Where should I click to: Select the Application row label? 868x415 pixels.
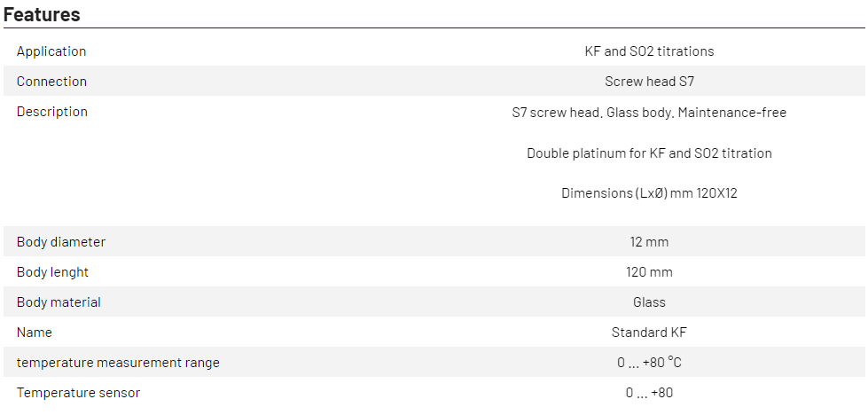(51, 51)
